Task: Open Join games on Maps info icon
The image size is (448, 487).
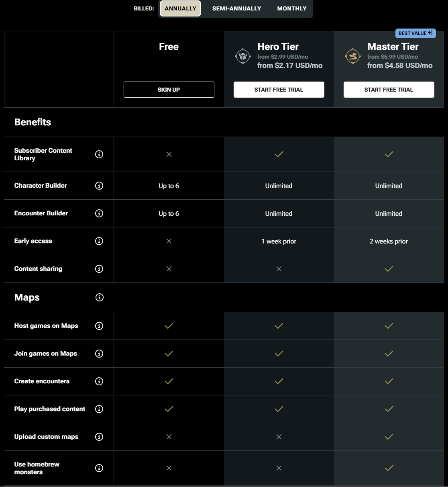Action: tap(99, 354)
